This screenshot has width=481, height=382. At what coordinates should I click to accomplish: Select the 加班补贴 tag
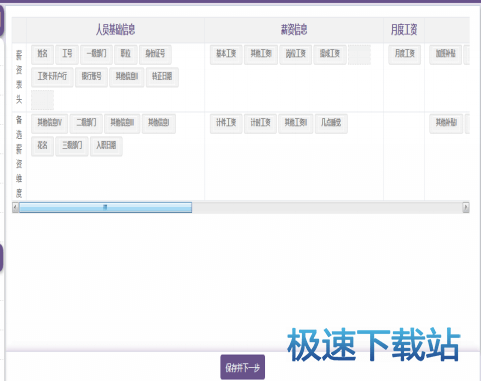coord(446,55)
